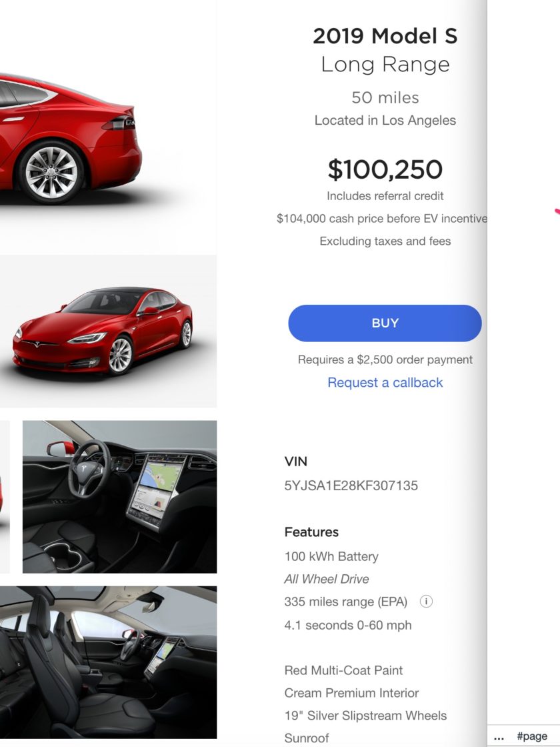View the cabin seats and sunroof photo
560x747 pixels.
click(108, 662)
